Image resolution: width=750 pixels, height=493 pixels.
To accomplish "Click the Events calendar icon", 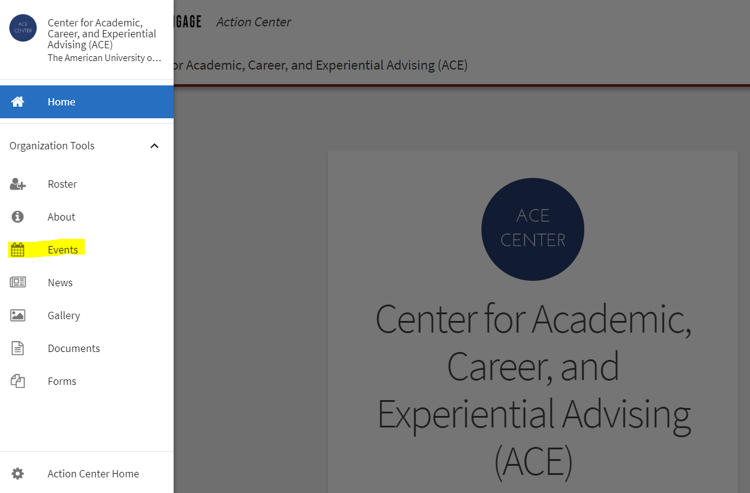I will click(18, 250).
